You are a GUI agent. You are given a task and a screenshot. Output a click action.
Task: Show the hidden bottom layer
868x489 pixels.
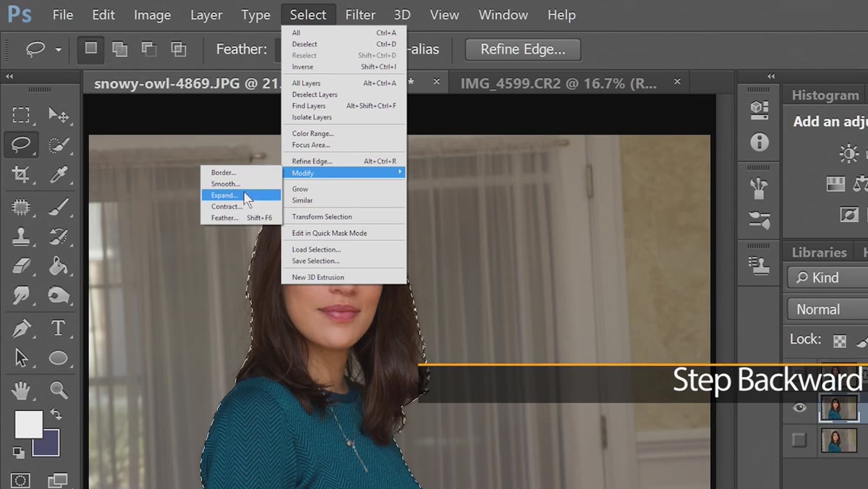(x=799, y=440)
